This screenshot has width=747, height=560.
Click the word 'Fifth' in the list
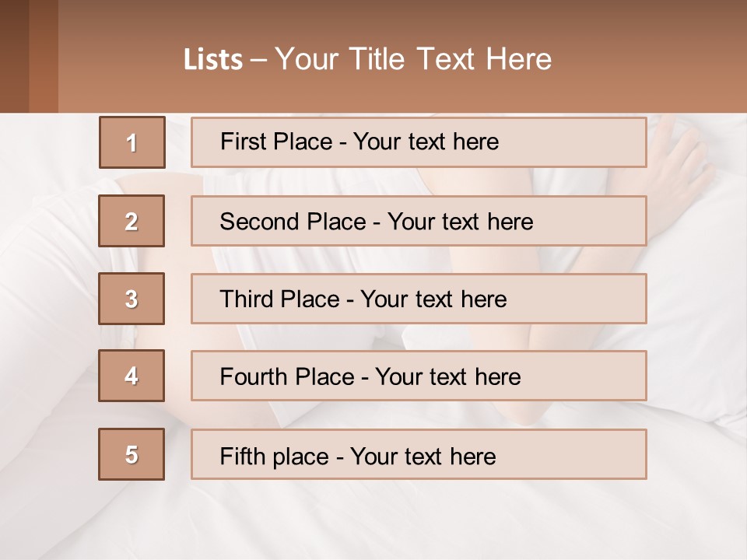point(243,456)
